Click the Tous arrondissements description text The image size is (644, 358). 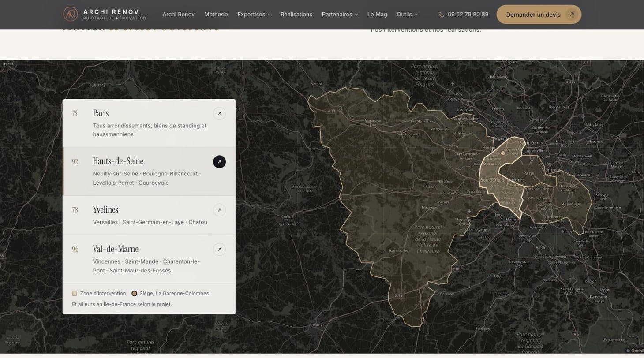[x=150, y=130]
